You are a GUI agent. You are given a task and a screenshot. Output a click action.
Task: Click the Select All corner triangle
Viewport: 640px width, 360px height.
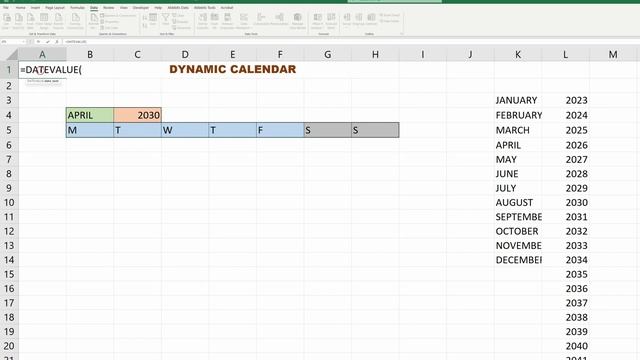(x=12, y=55)
